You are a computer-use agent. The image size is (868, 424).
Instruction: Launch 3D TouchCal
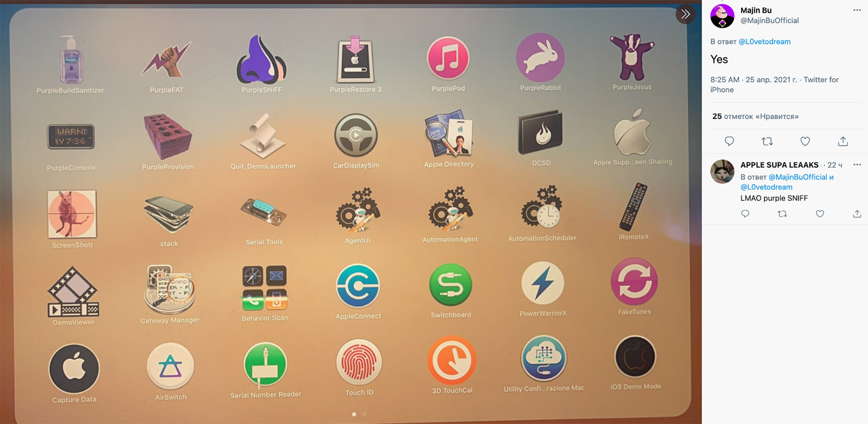pos(452,361)
